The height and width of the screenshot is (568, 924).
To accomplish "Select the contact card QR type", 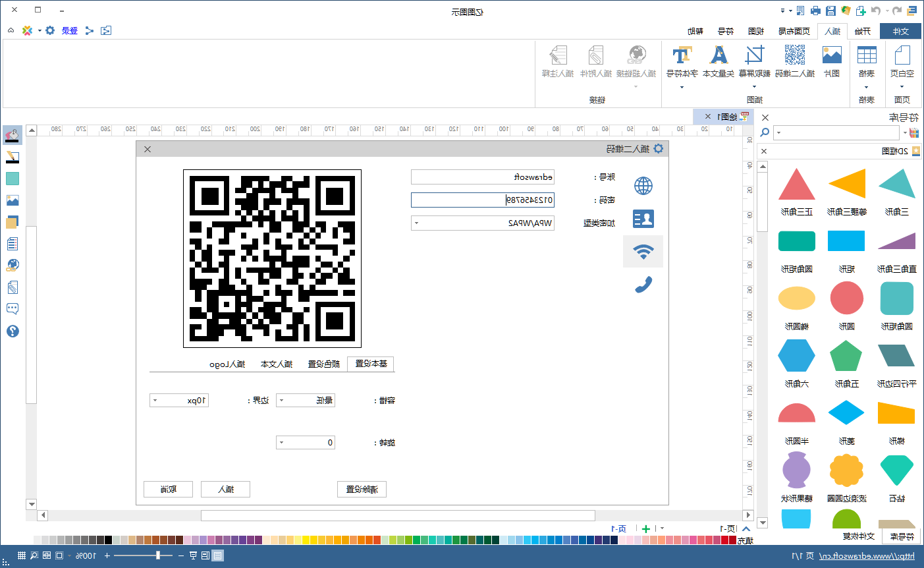I will click(643, 219).
